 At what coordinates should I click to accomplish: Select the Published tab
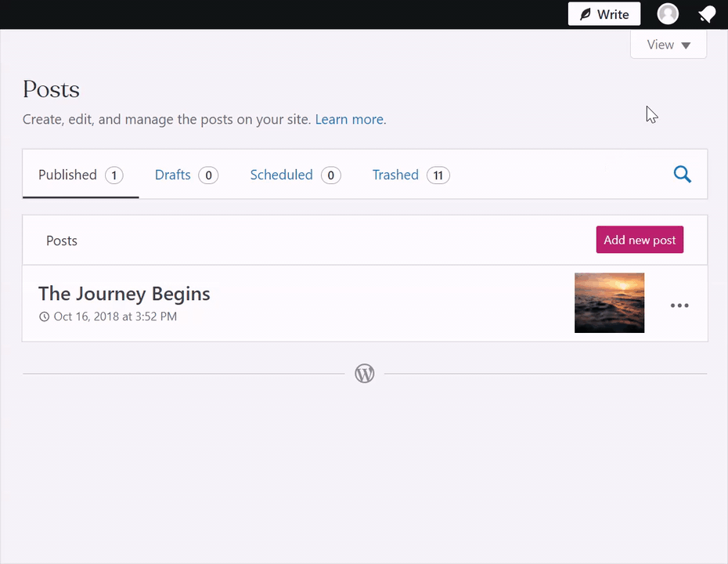click(x=67, y=175)
